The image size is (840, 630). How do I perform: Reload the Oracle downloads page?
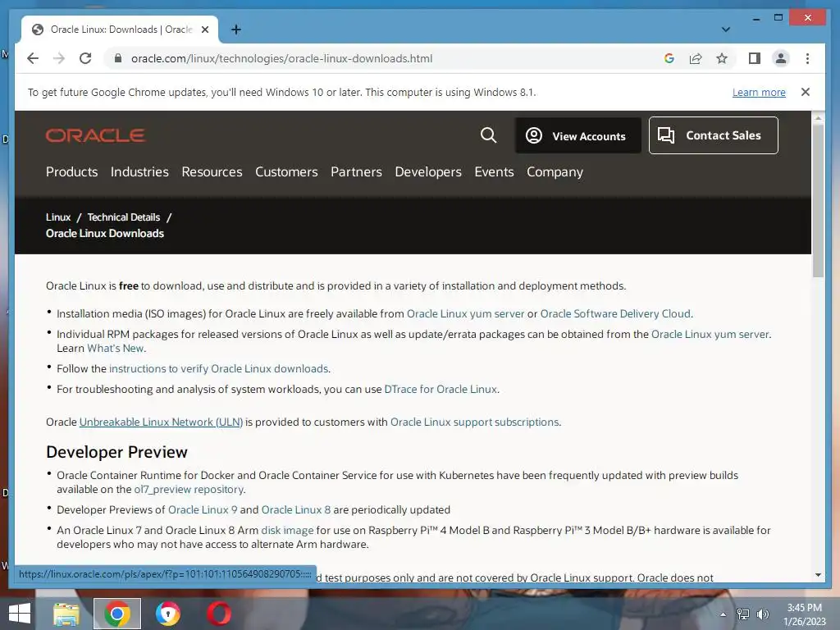(85, 58)
